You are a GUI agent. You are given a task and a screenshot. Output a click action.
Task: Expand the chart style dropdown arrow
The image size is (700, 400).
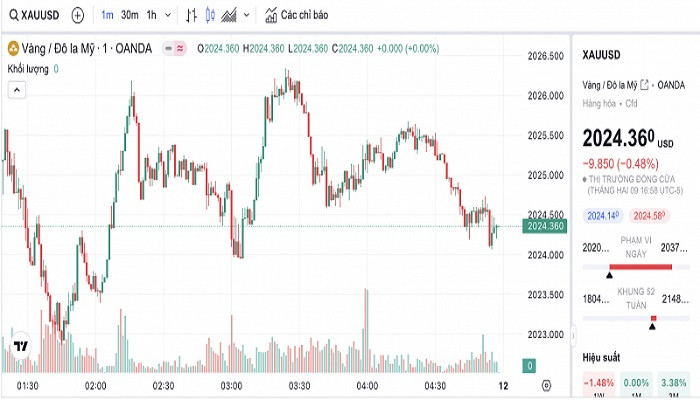pyautogui.click(x=245, y=16)
